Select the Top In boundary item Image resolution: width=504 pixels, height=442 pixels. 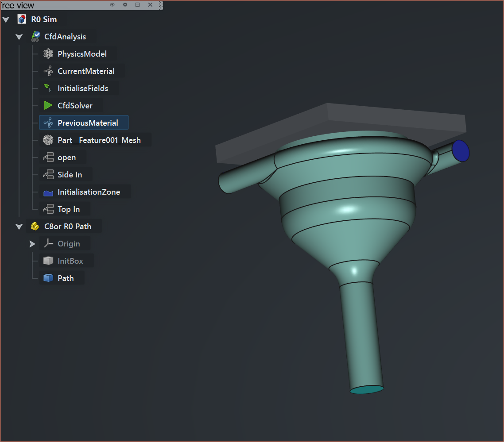[69, 209]
